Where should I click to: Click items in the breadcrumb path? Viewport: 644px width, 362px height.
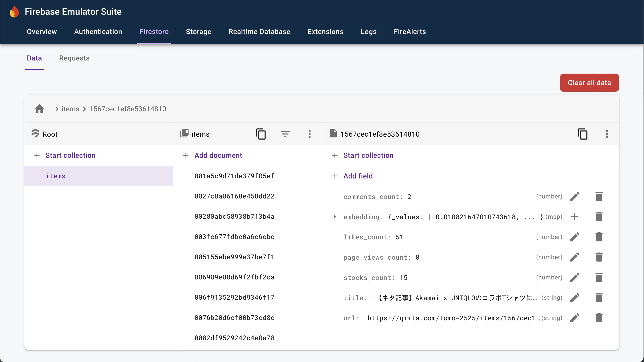click(x=70, y=109)
